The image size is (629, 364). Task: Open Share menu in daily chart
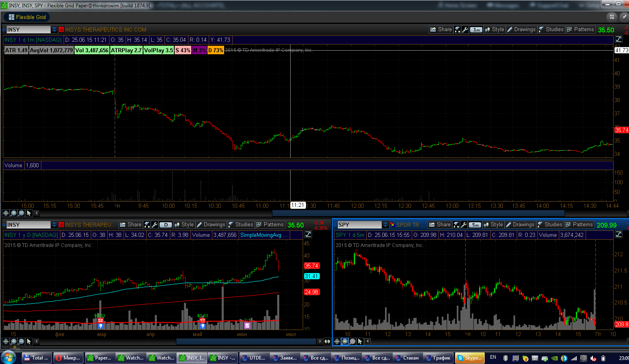pos(131,225)
